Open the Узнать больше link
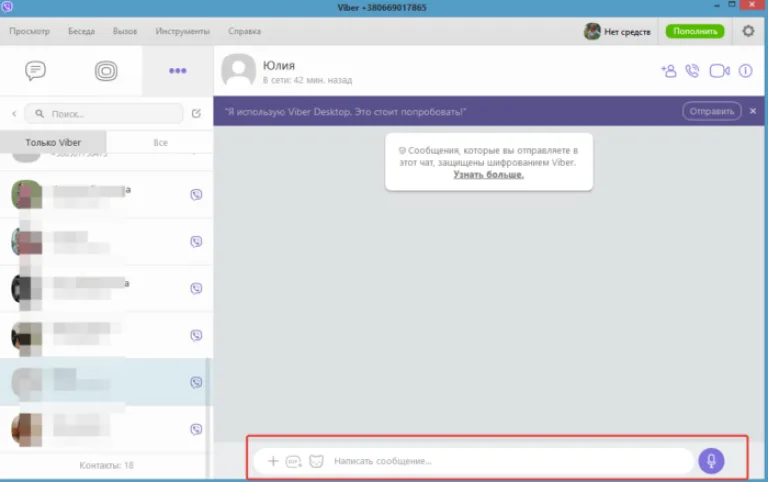This screenshot has width=768, height=482. point(488,175)
